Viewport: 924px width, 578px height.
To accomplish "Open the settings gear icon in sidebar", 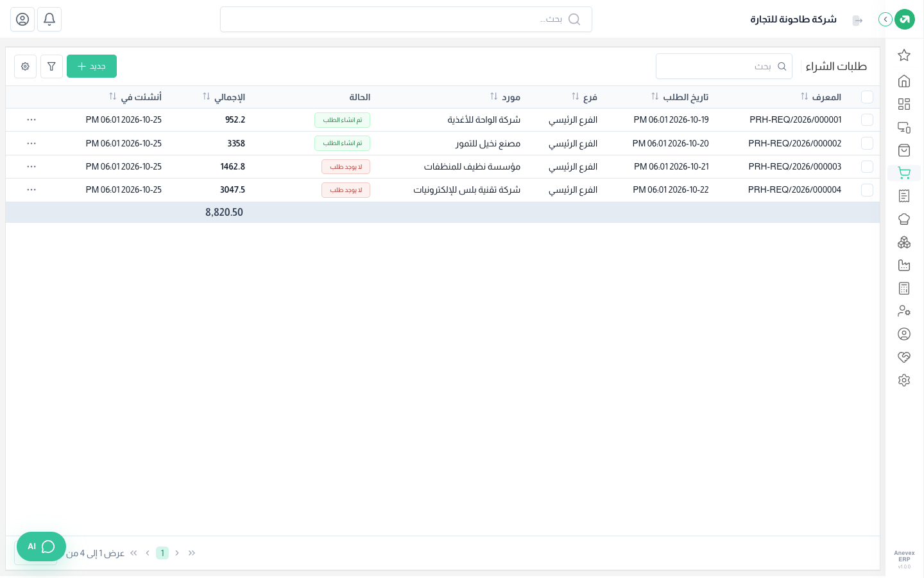I will [904, 380].
